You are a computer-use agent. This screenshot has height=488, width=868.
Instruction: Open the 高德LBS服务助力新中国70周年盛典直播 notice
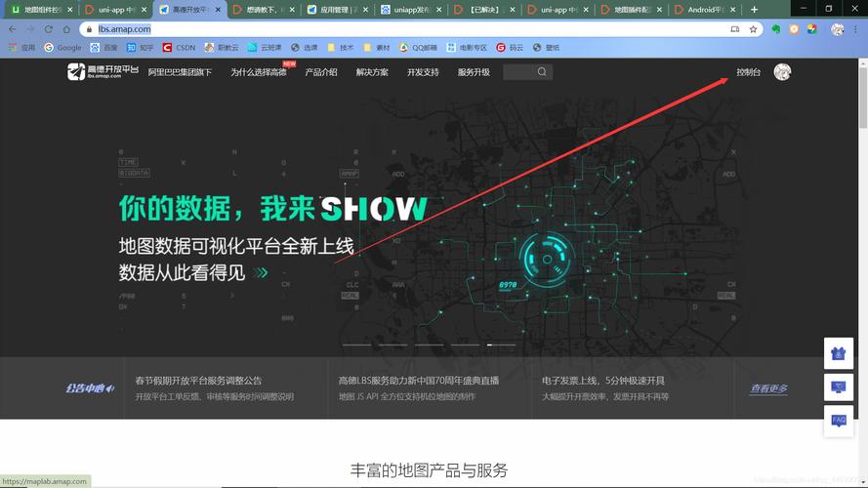point(419,381)
